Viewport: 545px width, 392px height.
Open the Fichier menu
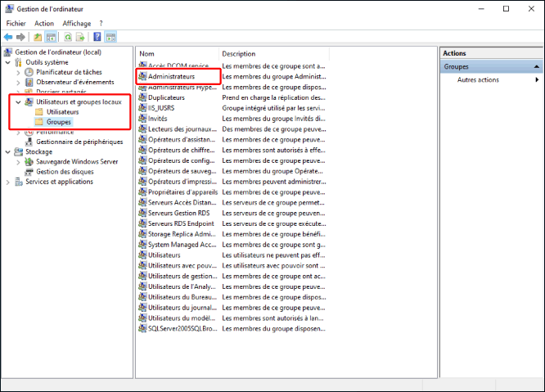tap(16, 24)
